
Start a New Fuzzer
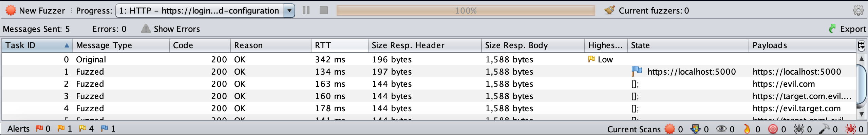coord(35,11)
